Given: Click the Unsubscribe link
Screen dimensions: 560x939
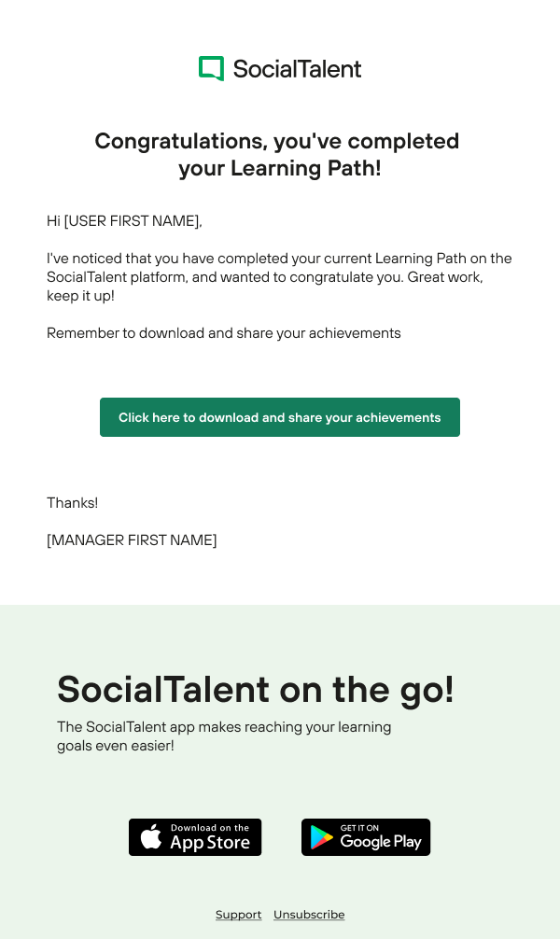Looking at the screenshot, I should 309,915.
